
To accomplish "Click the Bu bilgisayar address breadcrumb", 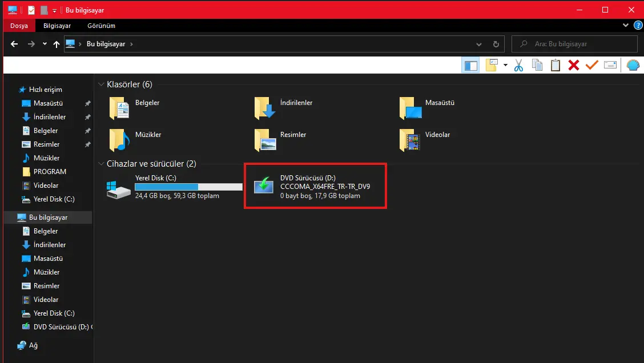I will point(106,44).
